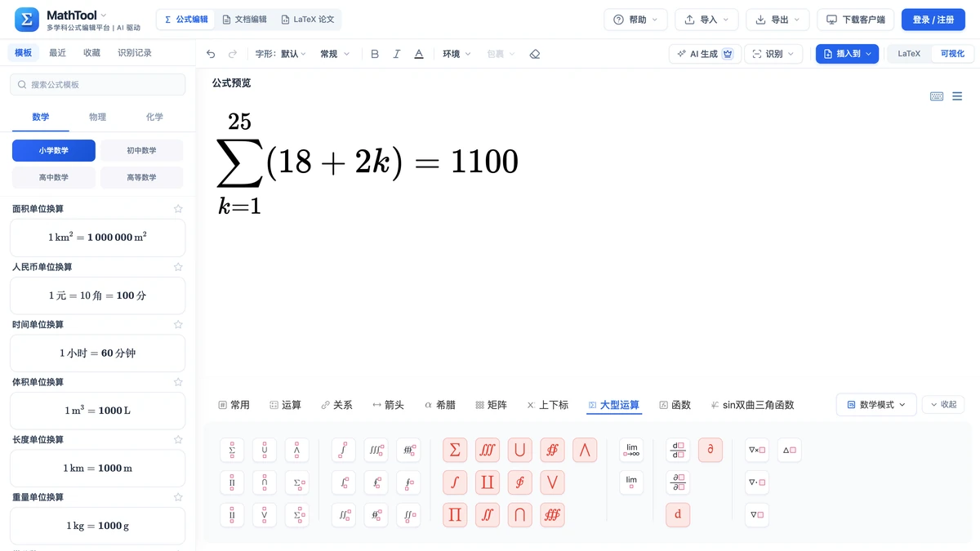Screen dimensions: 980x551
Task: Switch to the 文档编辑 tab
Action: coord(244,20)
